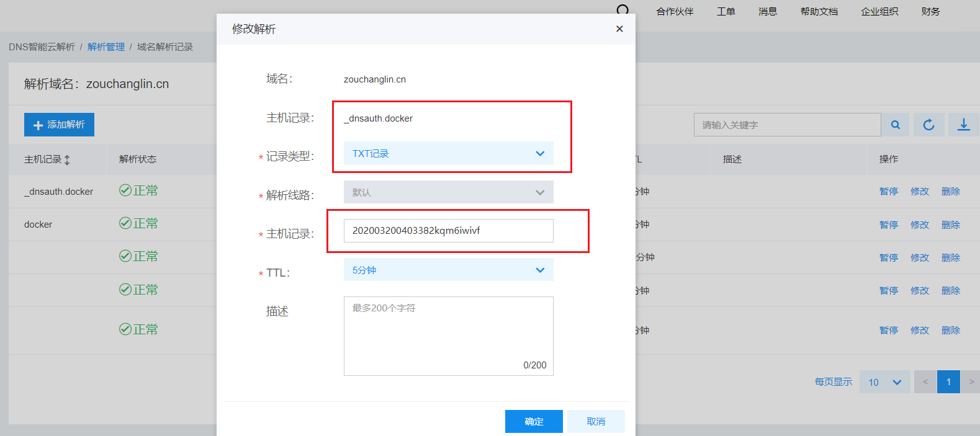Close the 修改解析 dialog with X
The image size is (980, 436).
[619, 29]
